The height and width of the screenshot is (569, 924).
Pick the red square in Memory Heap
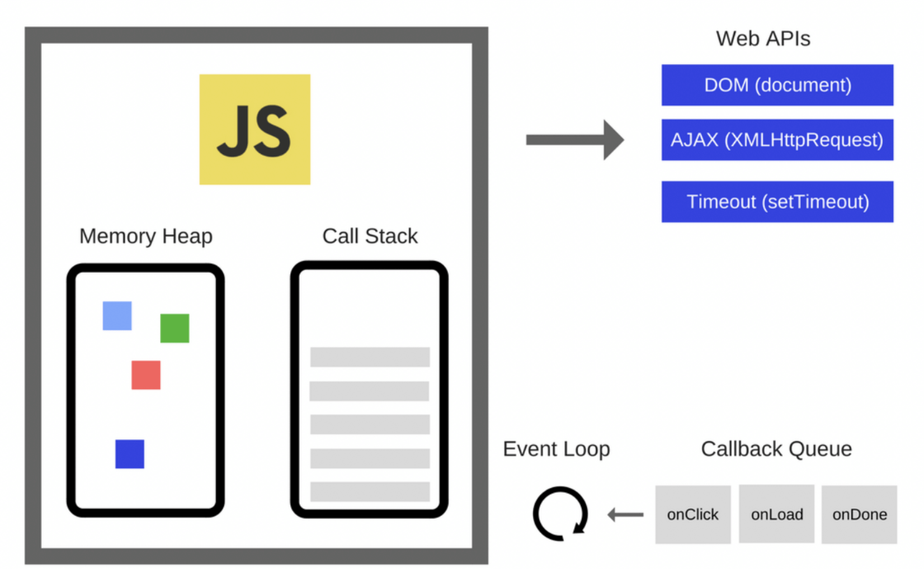(146, 375)
